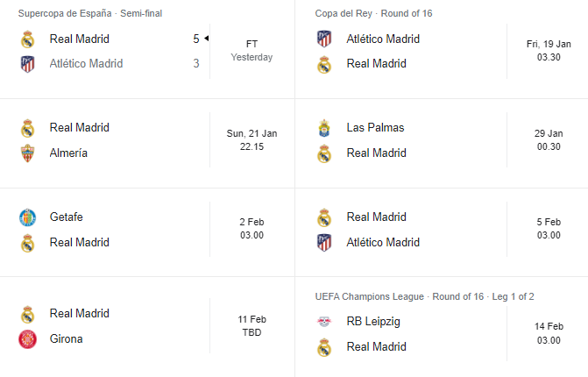Click Real Madrid crest in Supercopa match

tap(27, 39)
